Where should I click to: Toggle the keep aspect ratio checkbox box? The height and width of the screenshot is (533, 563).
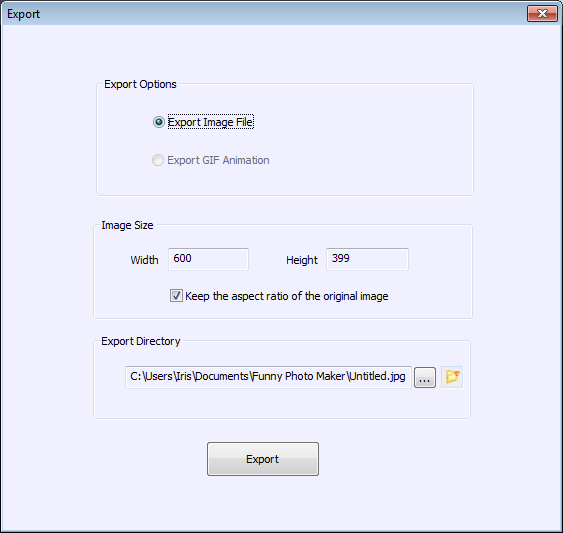click(x=176, y=296)
